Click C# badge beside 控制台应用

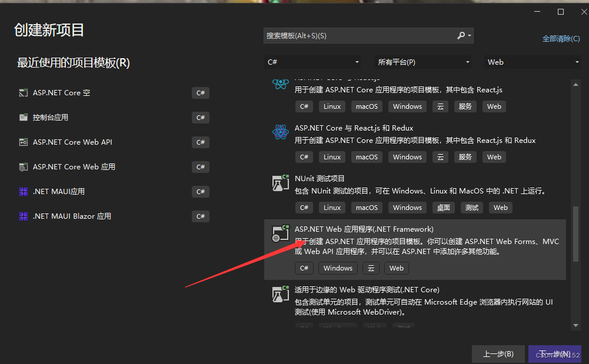[201, 118]
